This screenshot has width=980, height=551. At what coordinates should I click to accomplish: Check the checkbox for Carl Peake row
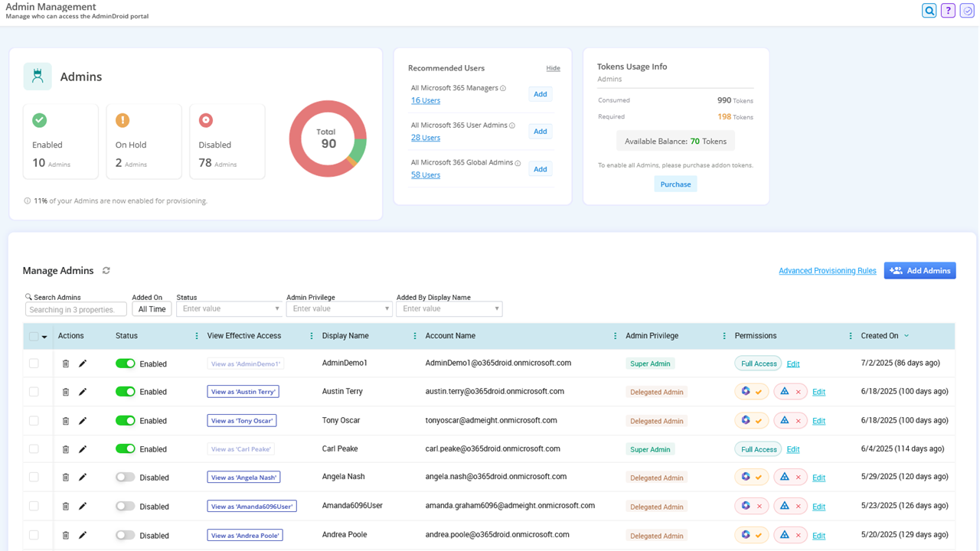(x=34, y=449)
